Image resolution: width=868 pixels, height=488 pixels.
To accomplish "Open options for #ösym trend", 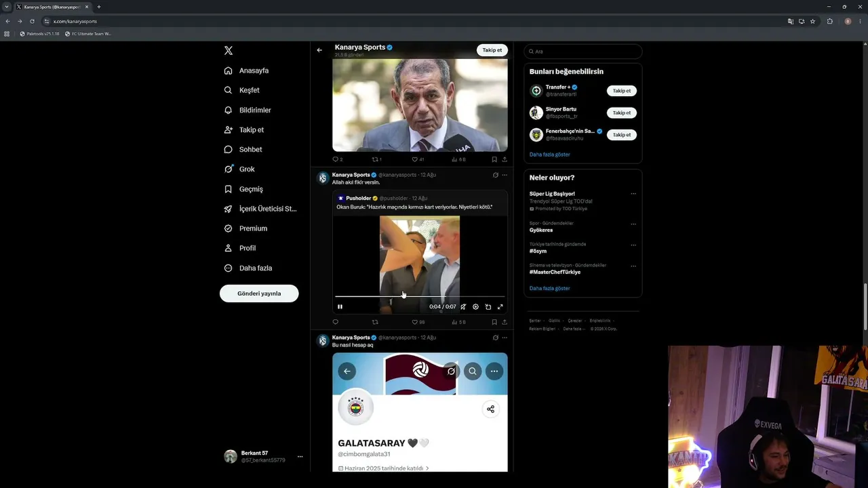I will point(633,245).
